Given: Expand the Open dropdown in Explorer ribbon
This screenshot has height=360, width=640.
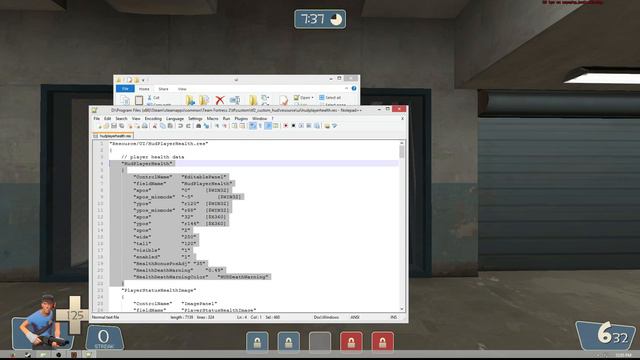Looking at the screenshot, I should click(313, 98).
